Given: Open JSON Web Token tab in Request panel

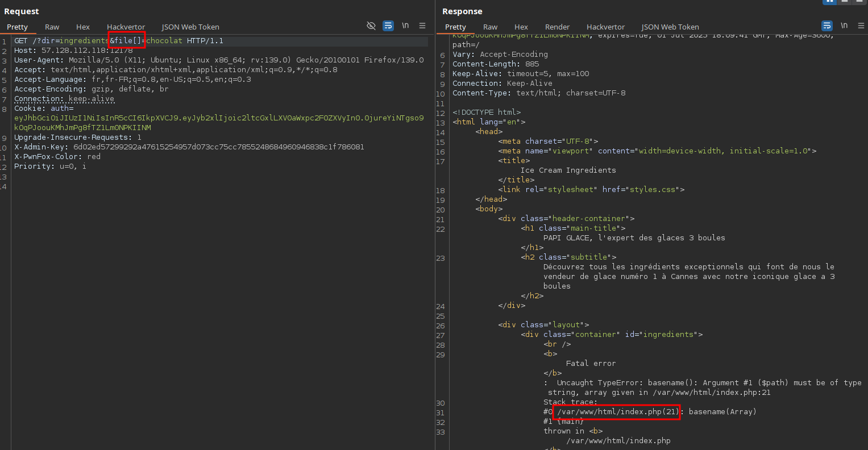Looking at the screenshot, I should (x=190, y=27).
